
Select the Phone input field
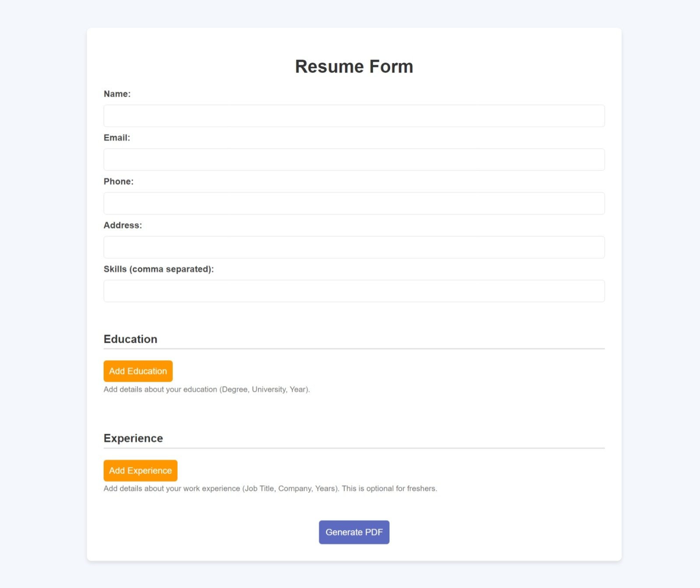[354, 203]
